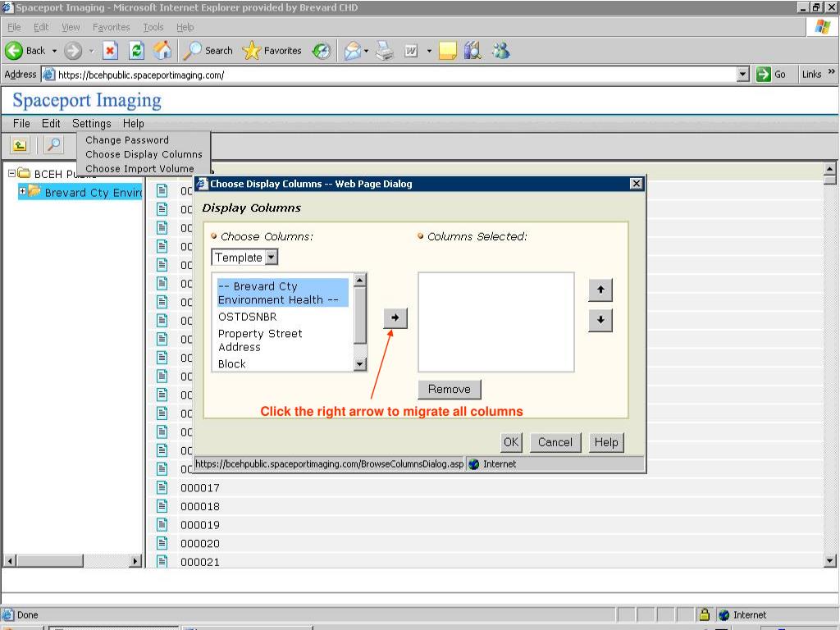Viewport: 840px width, 630px height.
Task: Move selected column down with down arrow
Action: point(600,320)
